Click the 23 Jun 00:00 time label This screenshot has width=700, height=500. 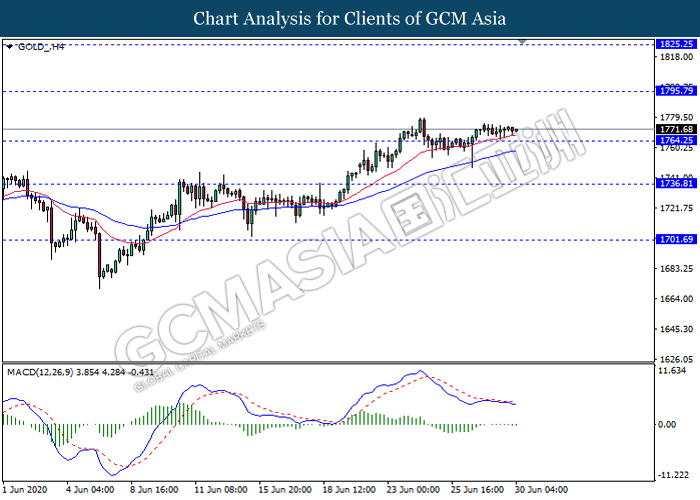coord(413,490)
